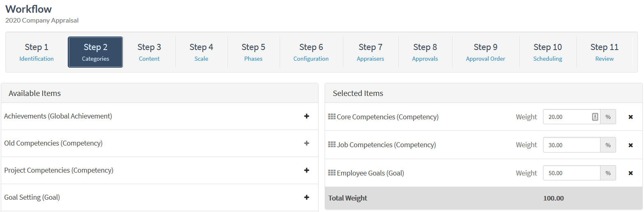The width and height of the screenshot is (644, 212).
Task: Click the Employee Goals grid handle icon
Action: (x=332, y=173)
